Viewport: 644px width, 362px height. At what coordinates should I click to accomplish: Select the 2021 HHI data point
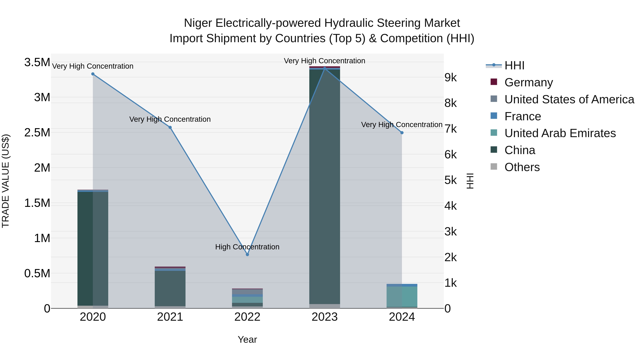click(x=170, y=127)
